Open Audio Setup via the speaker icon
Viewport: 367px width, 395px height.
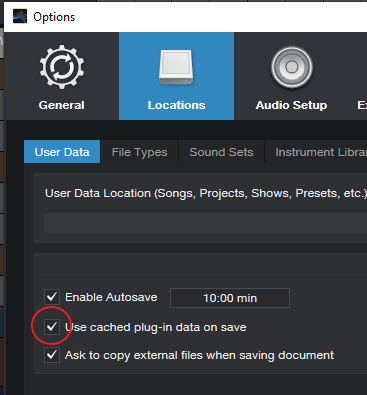(292, 67)
